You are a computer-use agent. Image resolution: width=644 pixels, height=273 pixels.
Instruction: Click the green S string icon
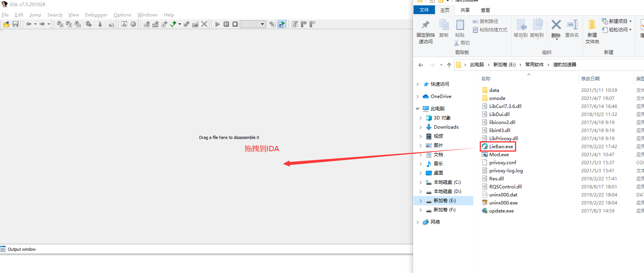173,24
